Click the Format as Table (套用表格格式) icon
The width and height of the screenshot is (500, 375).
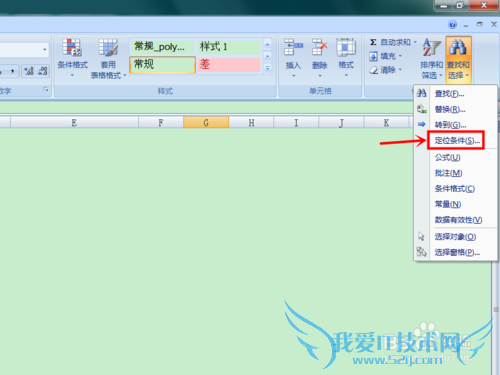click(108, 48)
